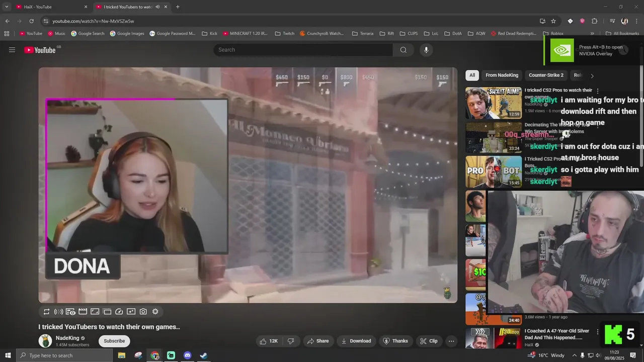Open File Explorer from the taskbar

[122, 355]
